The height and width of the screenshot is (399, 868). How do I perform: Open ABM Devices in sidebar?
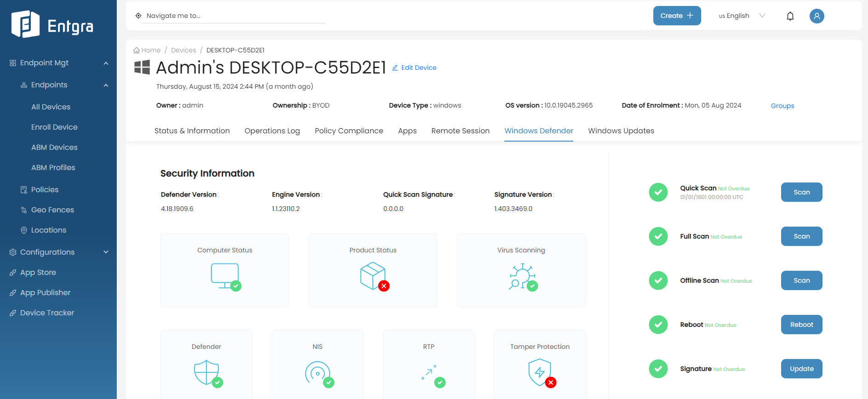(54, 148)
